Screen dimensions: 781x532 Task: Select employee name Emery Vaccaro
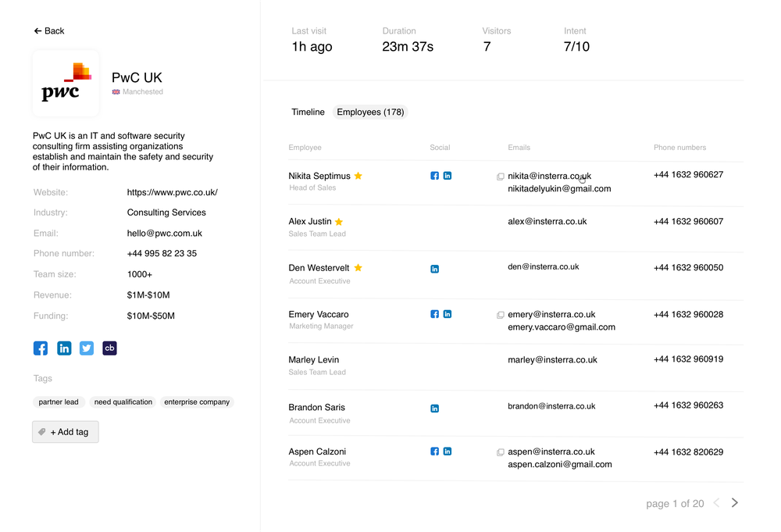click(319, 314)
